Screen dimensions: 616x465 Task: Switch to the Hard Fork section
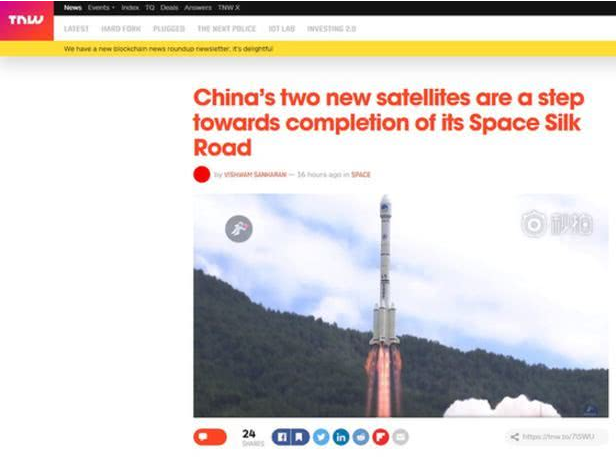tap(121, 29)
